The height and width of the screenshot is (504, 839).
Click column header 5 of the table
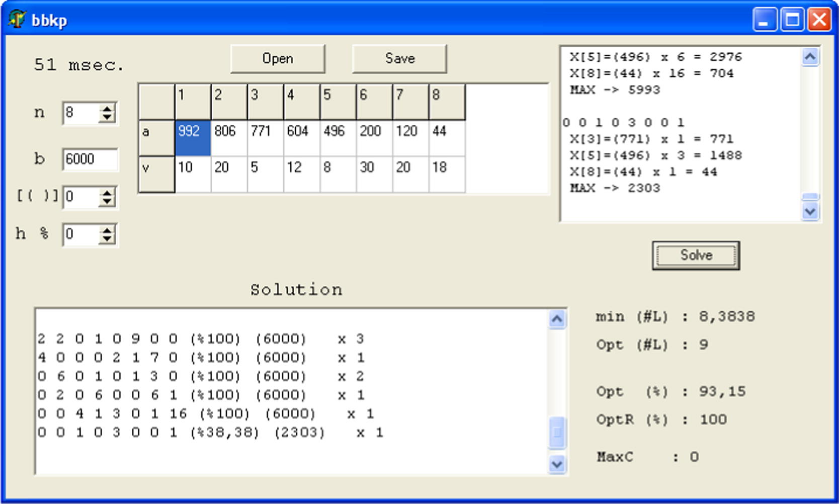(338, 102)
